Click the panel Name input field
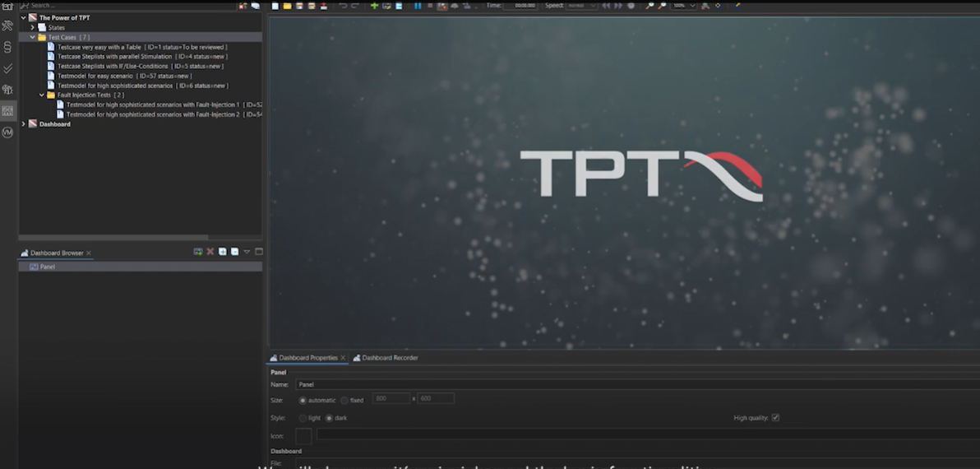980x469 pixels. [x=637, y=384]
